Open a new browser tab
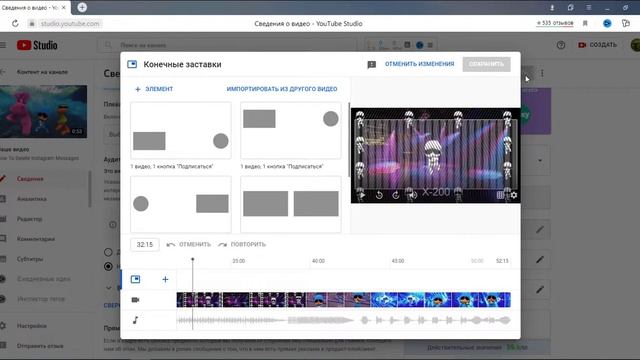Screen dimensions: 640x360 click(x=82, y=7)
